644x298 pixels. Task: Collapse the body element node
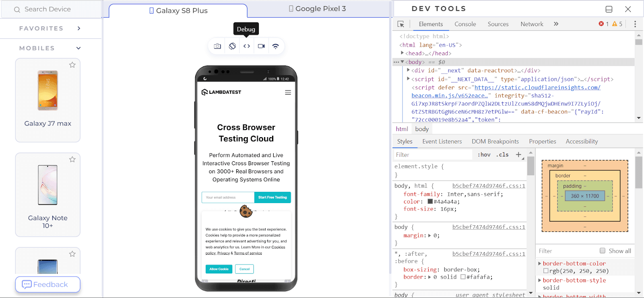pyautogui.click(x=402, y=62)
